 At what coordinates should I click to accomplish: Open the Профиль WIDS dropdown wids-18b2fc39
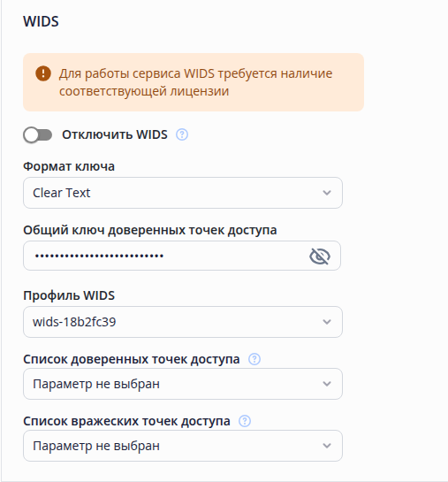pos(183,322)
